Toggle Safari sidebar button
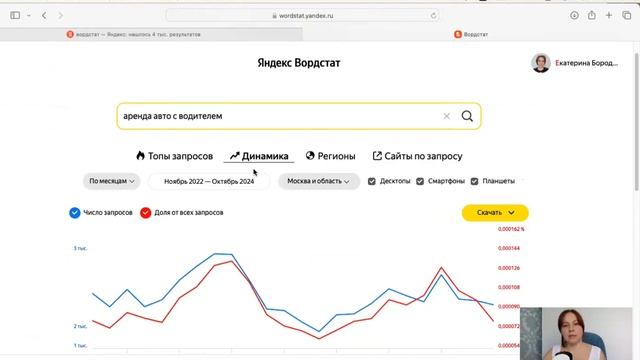Viewport: 640px width, 360px height. click(15, 16)
